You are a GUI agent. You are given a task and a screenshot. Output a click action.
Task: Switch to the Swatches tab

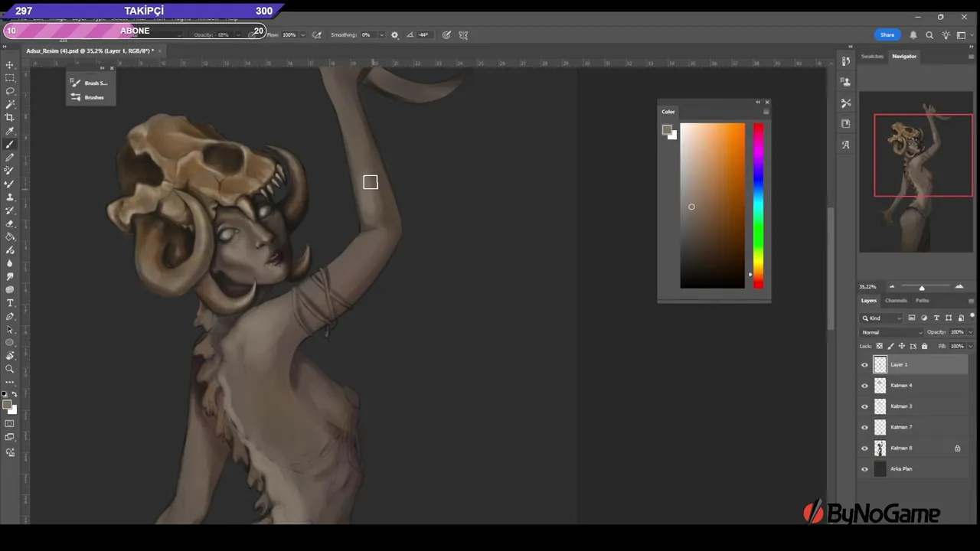(x=872, y=56)
